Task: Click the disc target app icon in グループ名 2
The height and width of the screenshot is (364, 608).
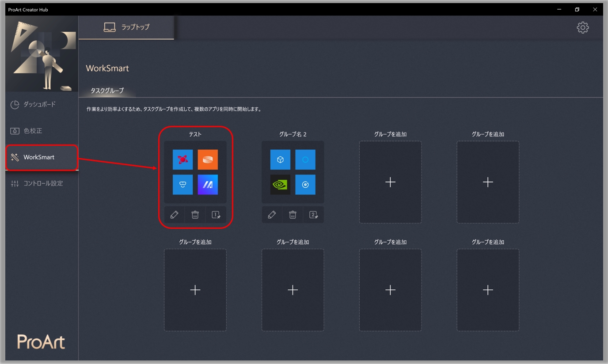Action: (x=305, y=185)
